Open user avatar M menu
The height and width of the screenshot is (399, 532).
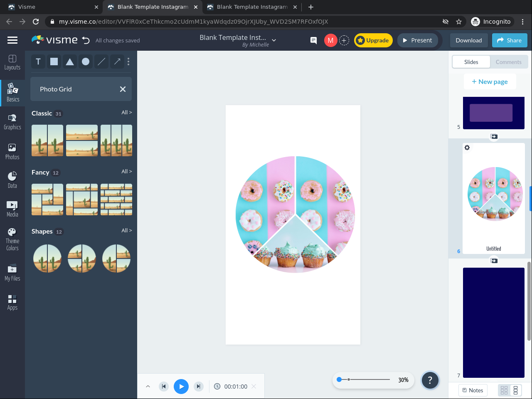pos(330,40)
